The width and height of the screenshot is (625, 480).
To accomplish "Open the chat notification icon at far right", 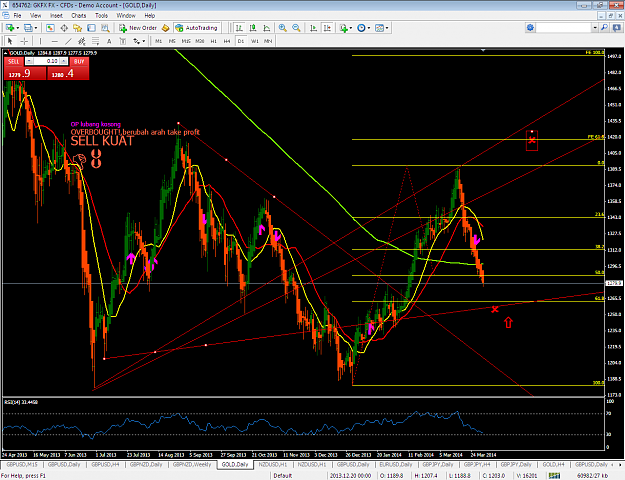I will click(x=617, y=28).
